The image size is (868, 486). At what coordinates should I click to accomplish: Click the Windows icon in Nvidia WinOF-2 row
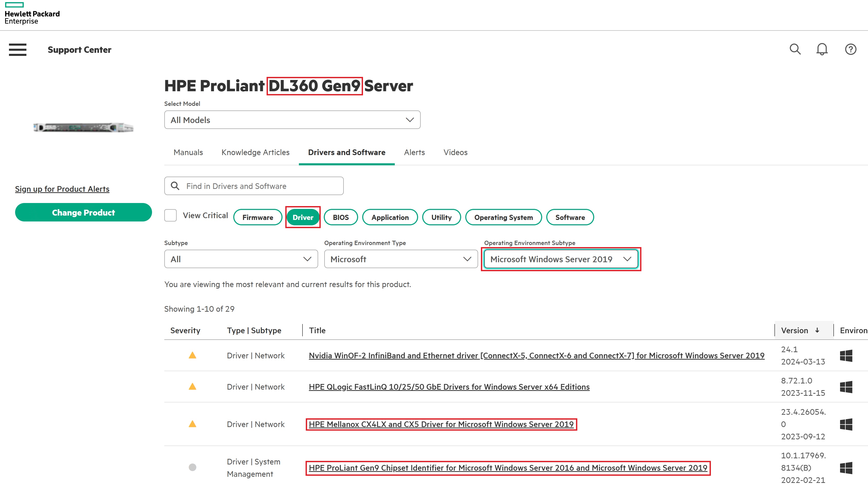846,356
